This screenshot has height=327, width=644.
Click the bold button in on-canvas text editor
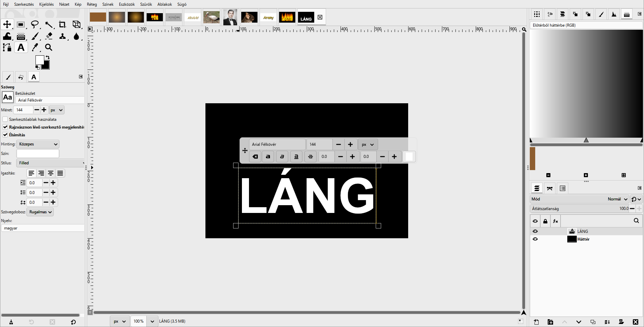[x=268, y=157]
